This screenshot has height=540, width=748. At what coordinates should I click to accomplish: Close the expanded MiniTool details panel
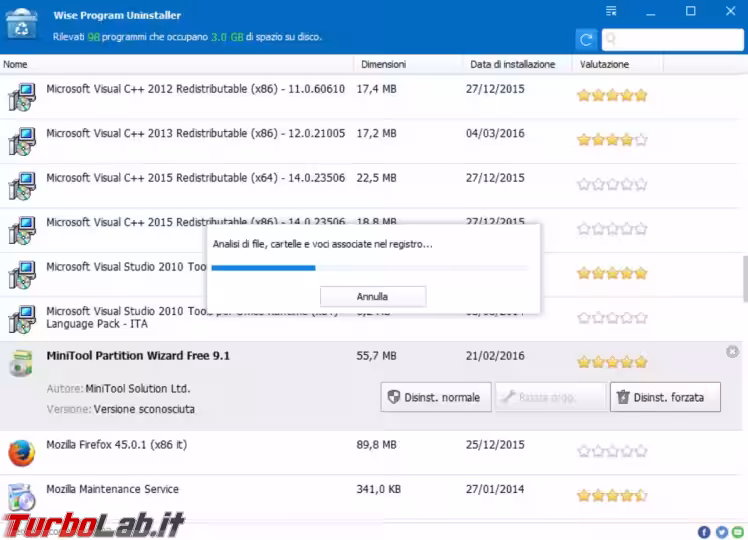click(x=732, y=352)
